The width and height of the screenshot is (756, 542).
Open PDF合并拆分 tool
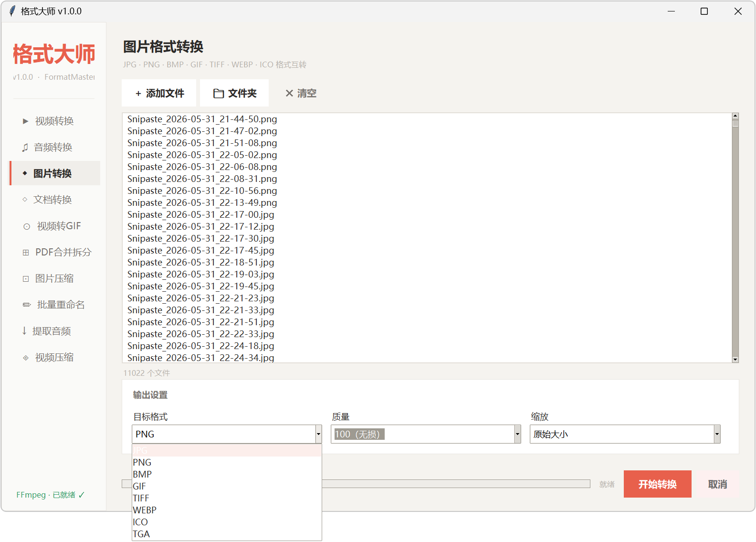point(55,253)
